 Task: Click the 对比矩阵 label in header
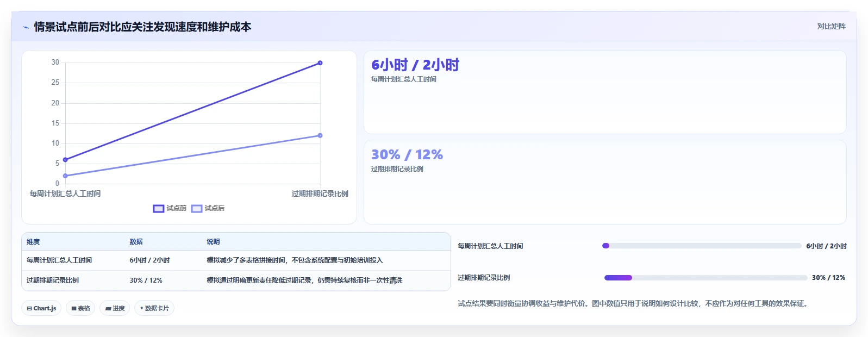[831, 26]
